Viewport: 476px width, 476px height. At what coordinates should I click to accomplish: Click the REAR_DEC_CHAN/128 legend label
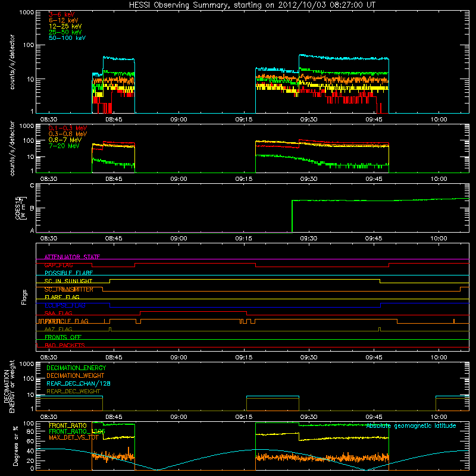pyautogui.click(x=79, y=383)
